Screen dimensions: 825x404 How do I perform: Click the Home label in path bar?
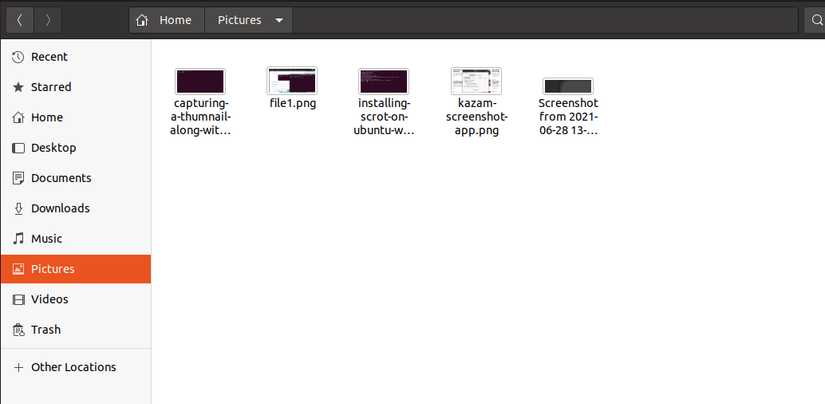tap(175, 20)
